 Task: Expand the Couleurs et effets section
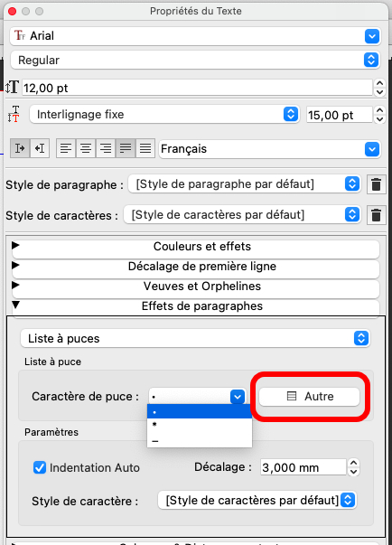[195, 247]
